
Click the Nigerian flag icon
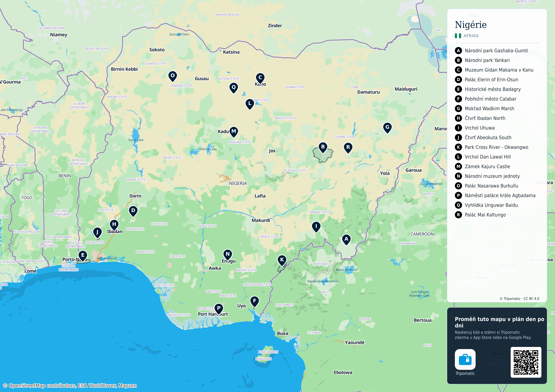tap(458, 36)
